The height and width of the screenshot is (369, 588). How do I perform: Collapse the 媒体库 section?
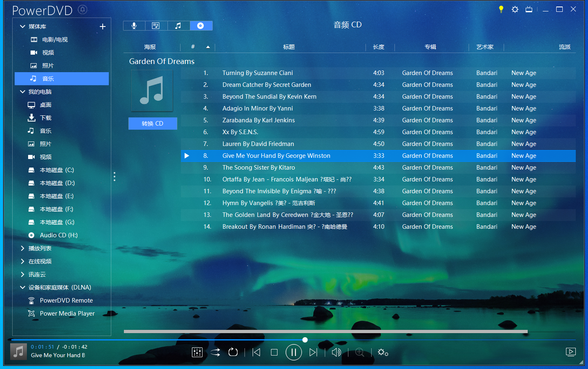22,27
